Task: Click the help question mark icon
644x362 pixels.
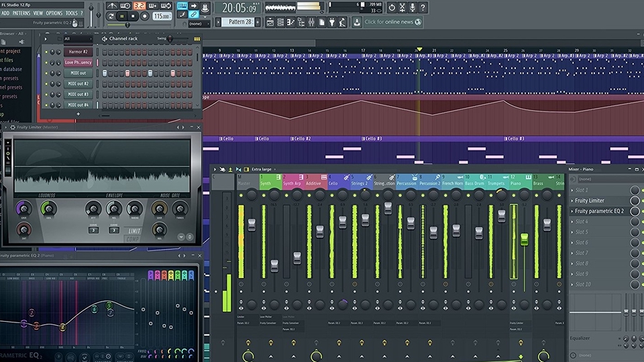Action: (423, 7)
